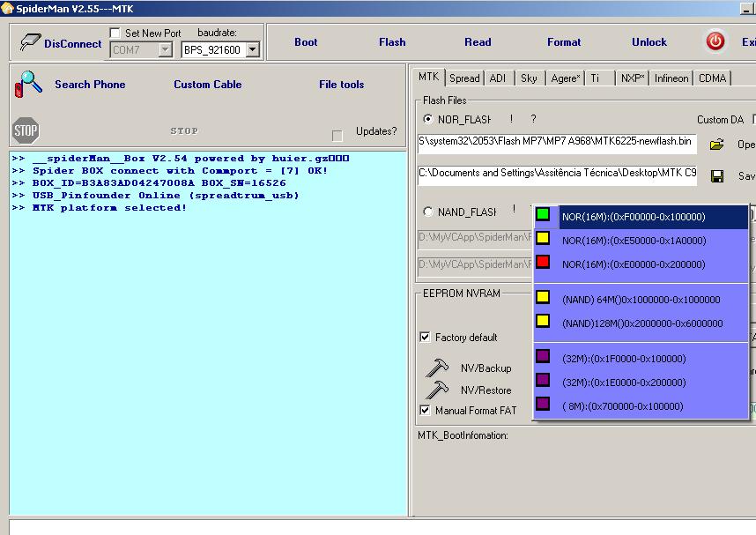Switch to the Spread tab

[464, 78]
